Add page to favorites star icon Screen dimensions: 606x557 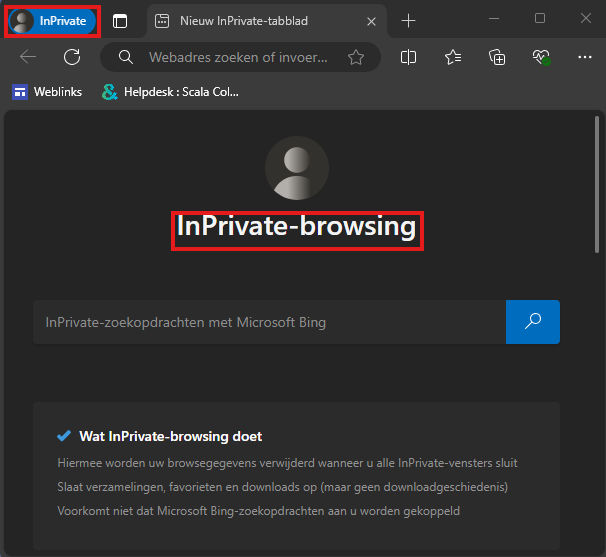(x=356, y=58)
